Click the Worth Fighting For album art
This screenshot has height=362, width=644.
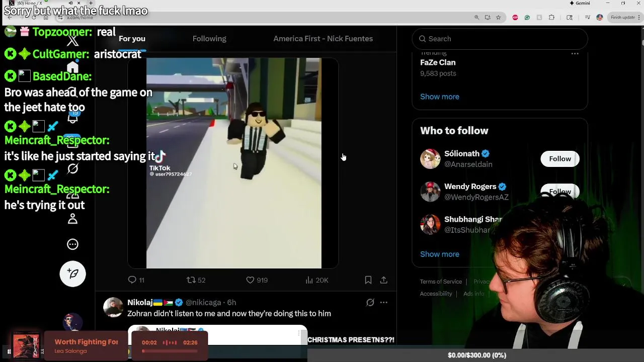click(x=26, y=346)
